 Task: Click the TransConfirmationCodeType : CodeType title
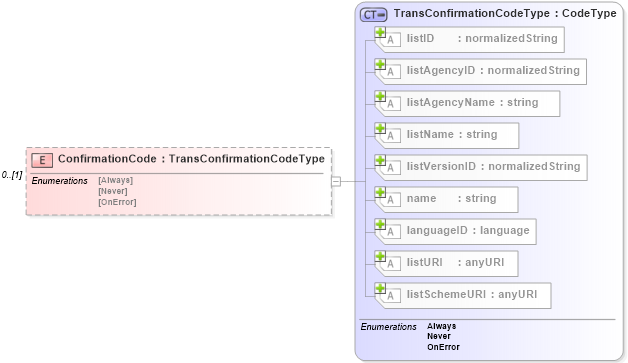[x=505, y=13]
